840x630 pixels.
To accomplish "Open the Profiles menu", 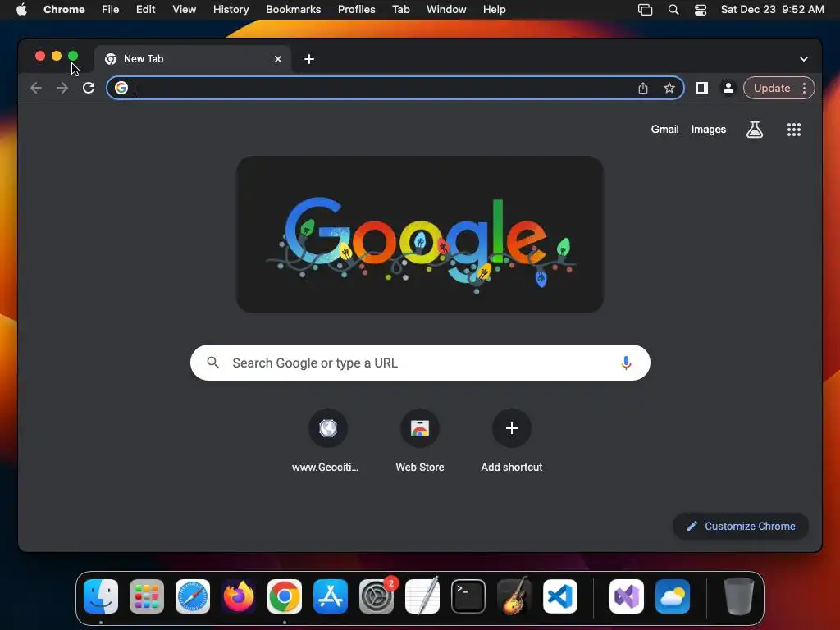I will [x=356, y=9].
